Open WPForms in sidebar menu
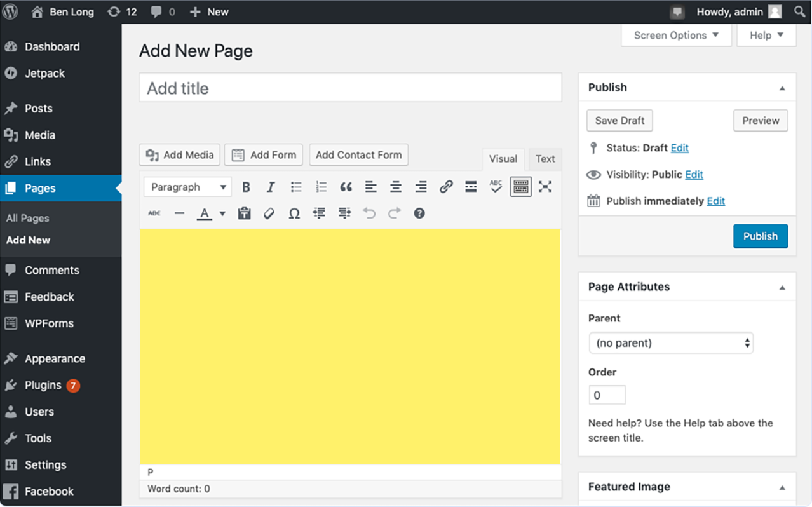Image resolution: width=812 pixels, height=507 pixels. [x=60, y=323]
